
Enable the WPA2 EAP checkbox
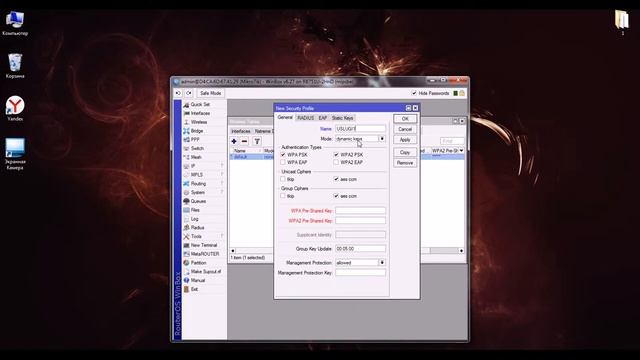coord(336,162)
